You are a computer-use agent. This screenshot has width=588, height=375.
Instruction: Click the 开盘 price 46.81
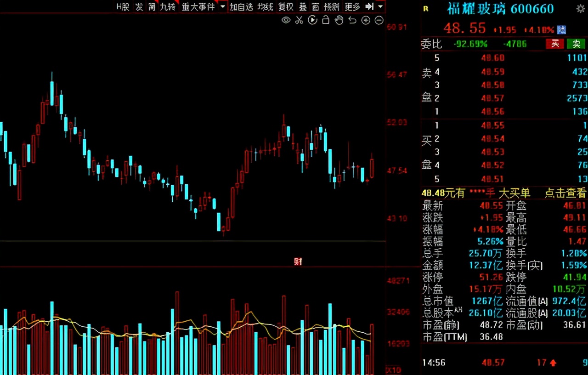click(x=575, y=206)
